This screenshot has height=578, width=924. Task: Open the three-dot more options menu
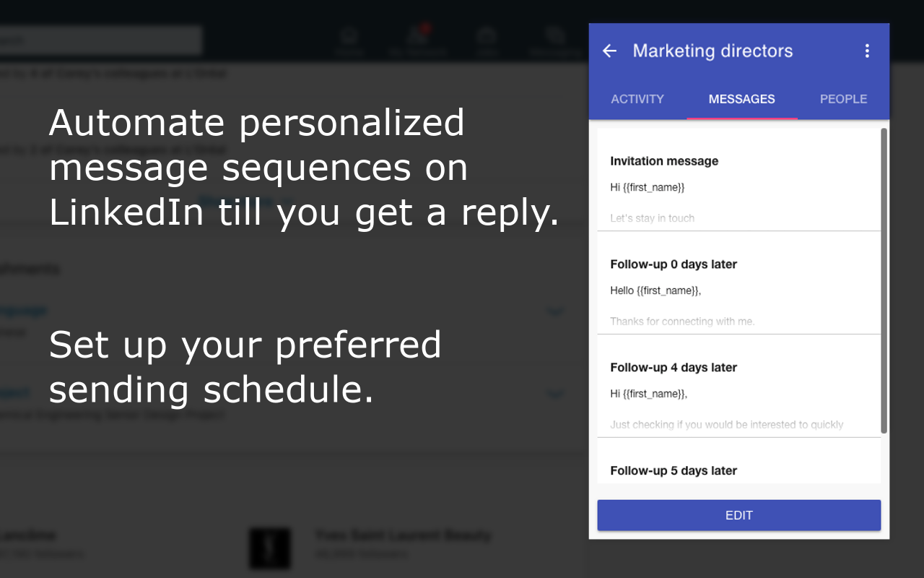[x=867, y=51]
